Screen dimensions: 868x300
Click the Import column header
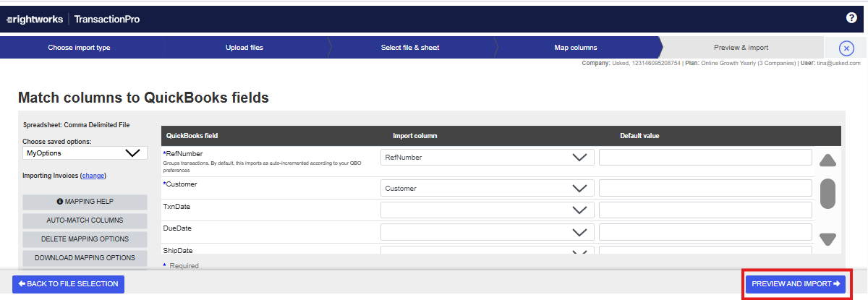[x=414, y=136]
